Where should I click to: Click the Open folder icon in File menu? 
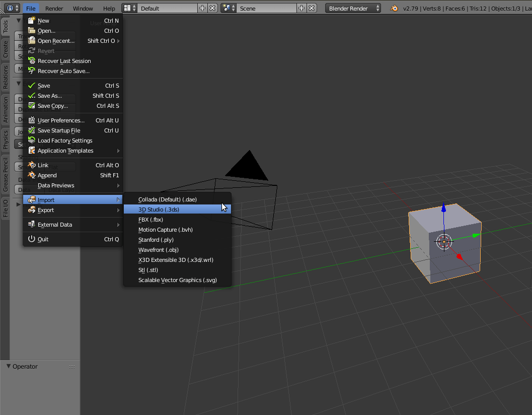(32, 31)
